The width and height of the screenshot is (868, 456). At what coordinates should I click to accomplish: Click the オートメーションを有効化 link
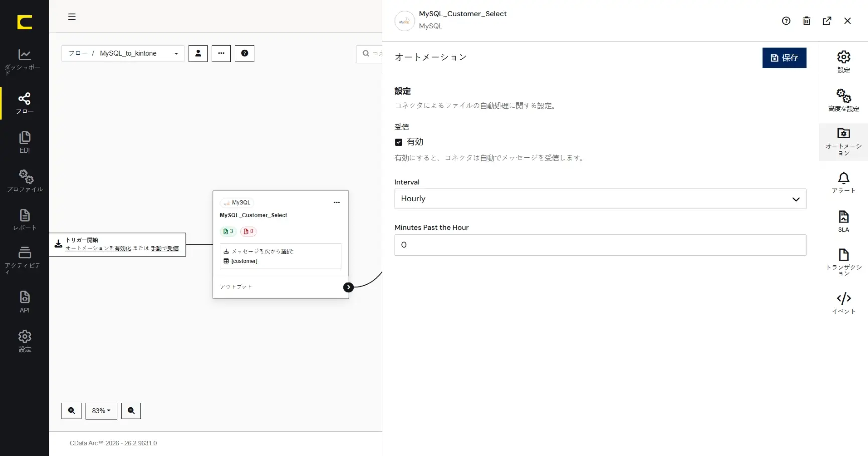tap(98, 248)
